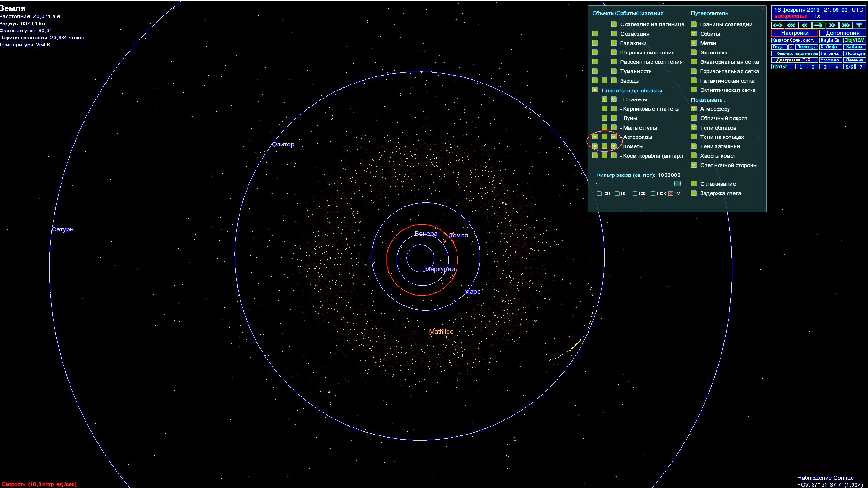Enable Облачный покров checkbox
Image resolution: width=868 pixels, height=488 pixels.
[x=694, y=118]
